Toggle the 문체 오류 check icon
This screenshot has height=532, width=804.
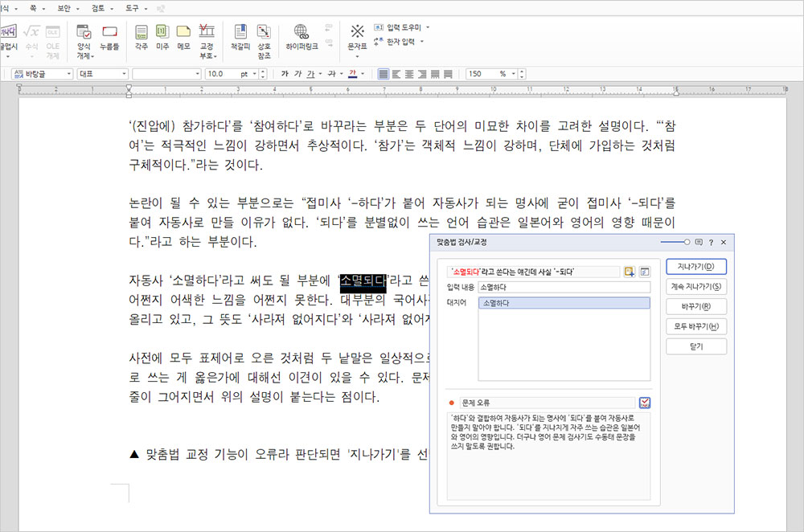pyautogui.click(x=645, y=403)
